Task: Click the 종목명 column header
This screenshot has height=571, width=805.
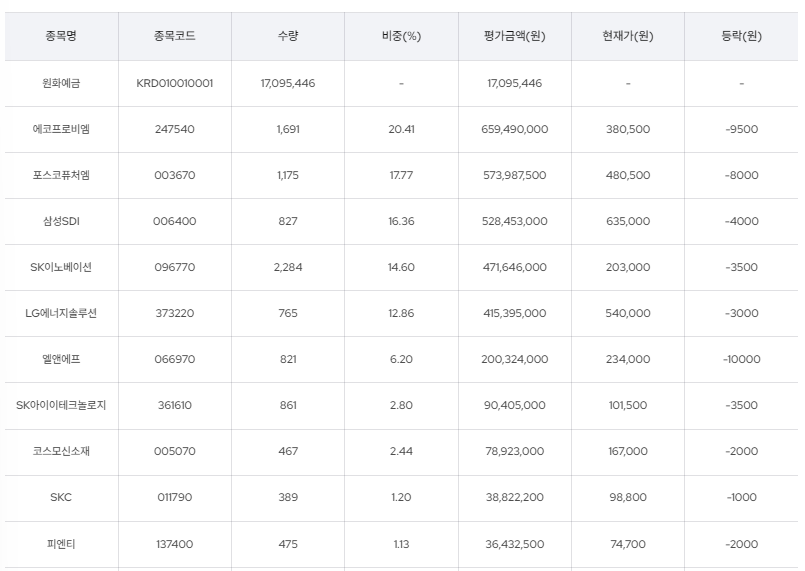Action: (61, 36)
